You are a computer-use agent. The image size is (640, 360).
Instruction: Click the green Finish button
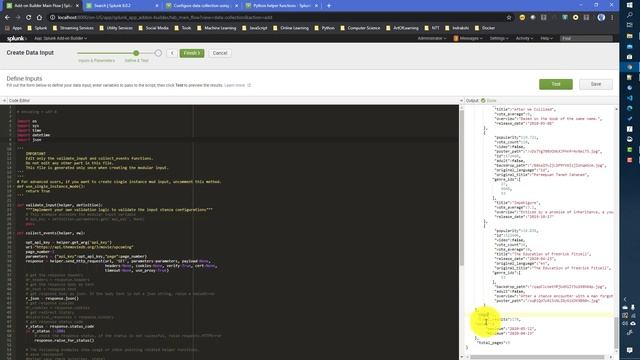click(x=191, y=53)
